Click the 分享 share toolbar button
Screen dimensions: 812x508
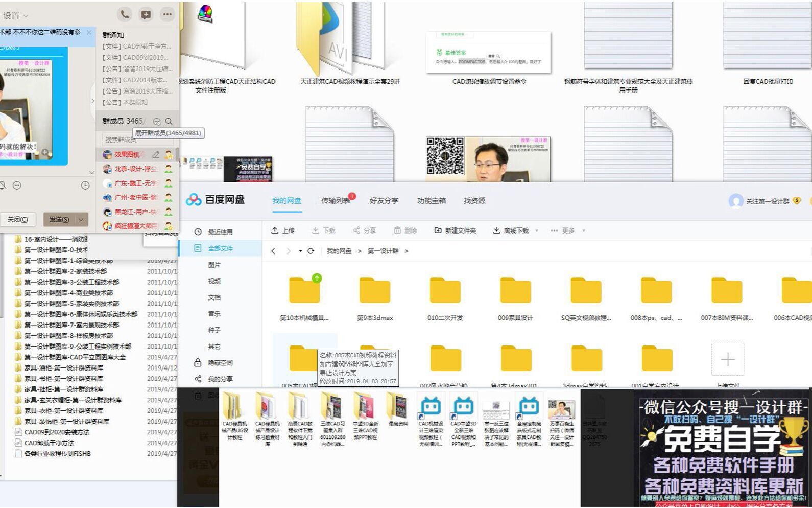365,230
